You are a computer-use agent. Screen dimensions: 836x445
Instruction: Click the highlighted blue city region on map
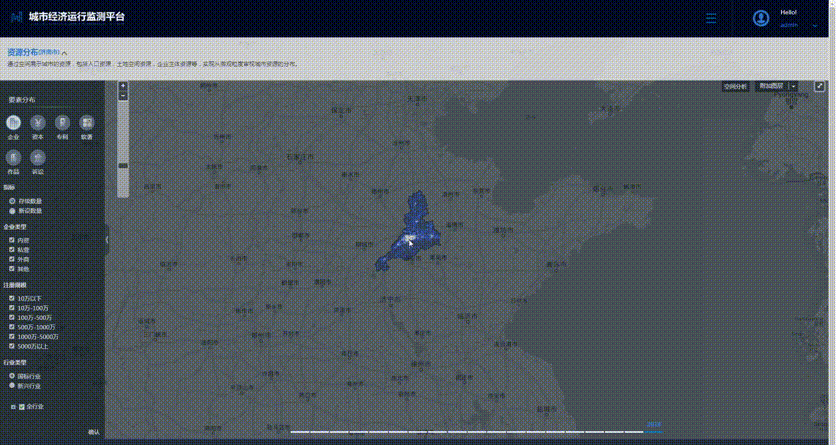[411, 232]
